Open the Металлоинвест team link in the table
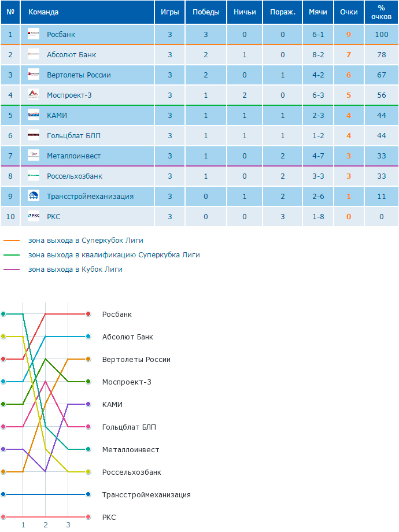399x532 pixels. click(x=73, y=156)
